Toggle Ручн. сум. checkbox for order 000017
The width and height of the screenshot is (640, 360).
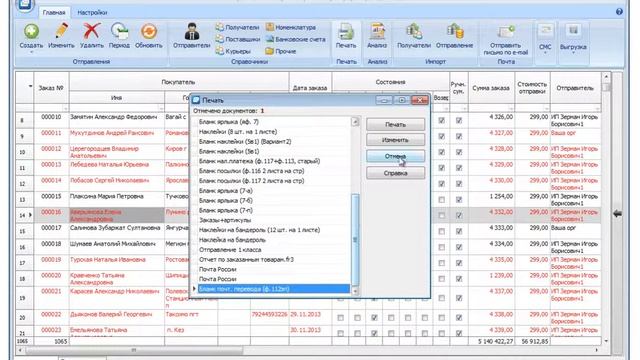[459, 231]
